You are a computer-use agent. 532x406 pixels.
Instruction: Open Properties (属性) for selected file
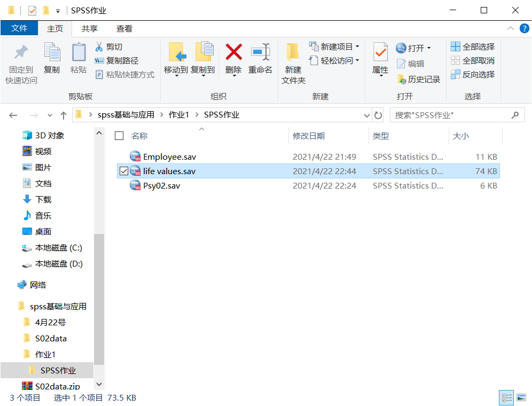click(380, 60)
